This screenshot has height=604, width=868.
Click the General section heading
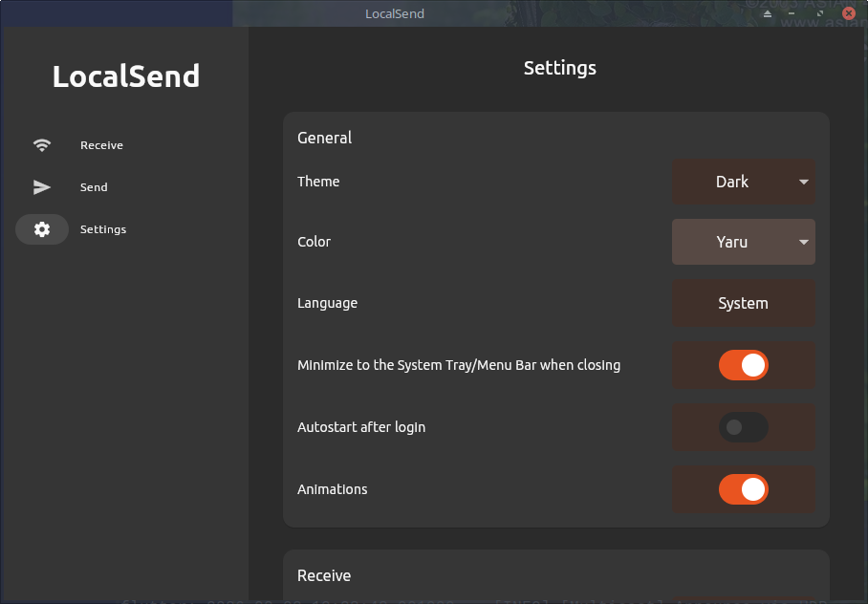[x=324, y=138]
